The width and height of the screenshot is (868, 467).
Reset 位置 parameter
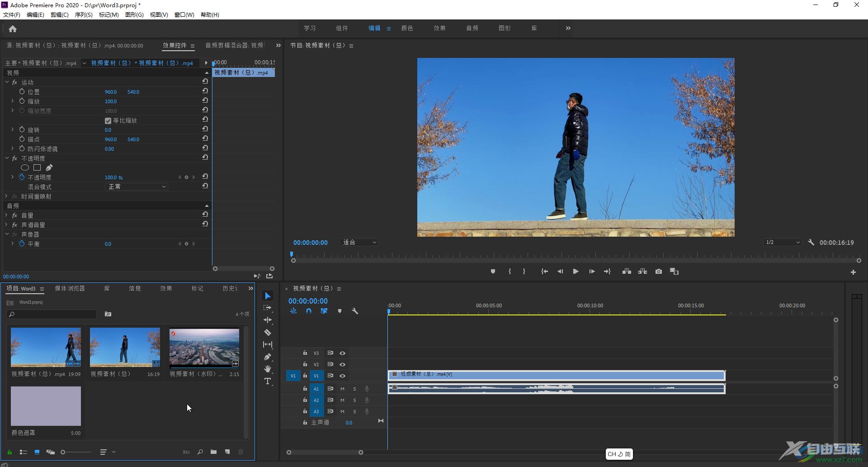tap(205, 91)
